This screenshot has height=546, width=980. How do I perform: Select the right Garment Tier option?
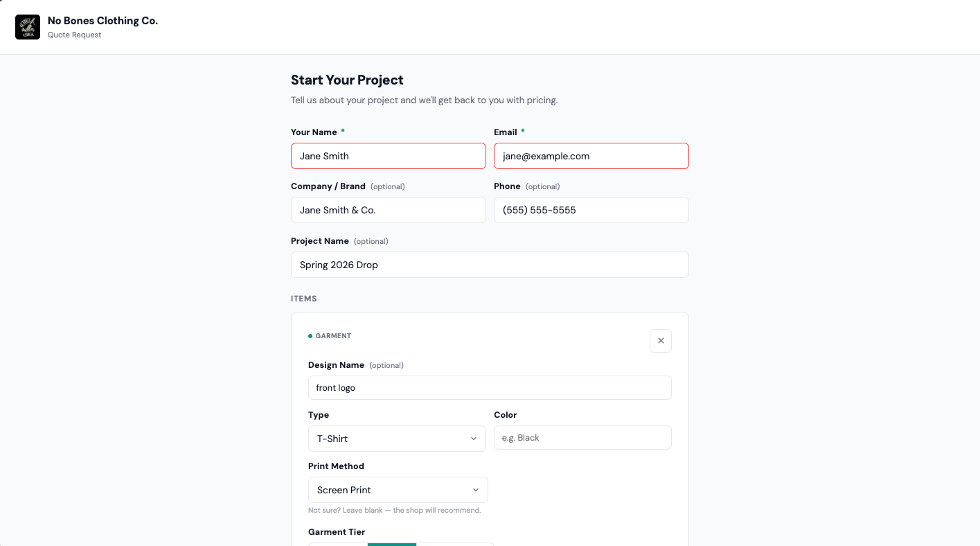click(455, 545)
